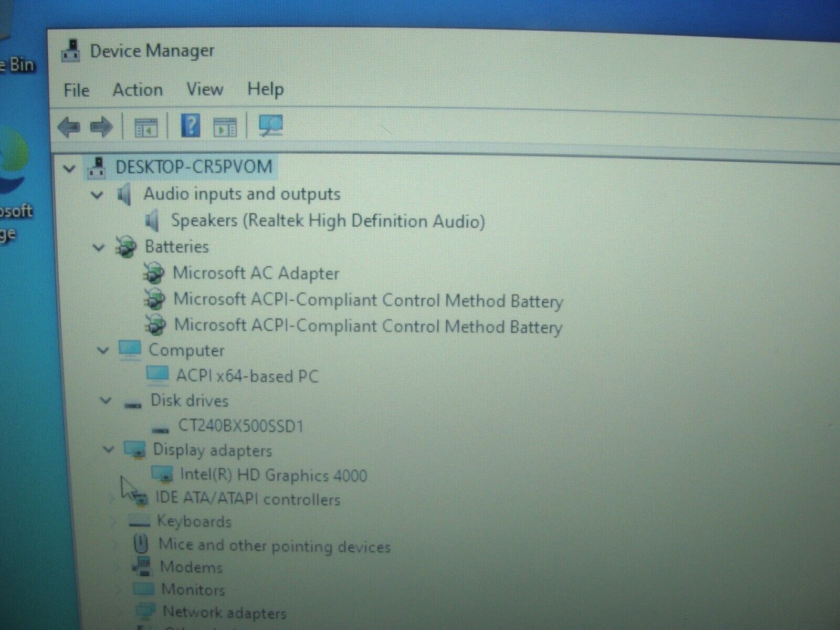Select the CT240BX500SSD1 disk entry

(241, 425)
